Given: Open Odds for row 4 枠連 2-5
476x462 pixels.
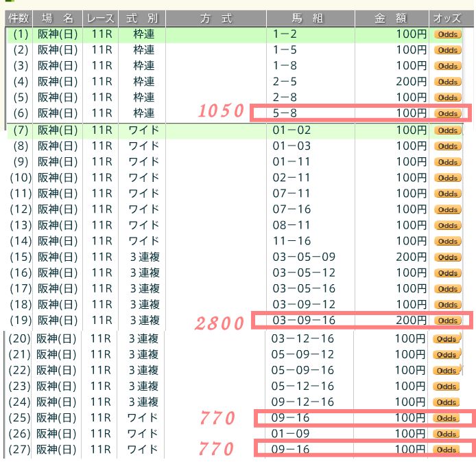Looking at the screenshot, I should click(447, 82).
